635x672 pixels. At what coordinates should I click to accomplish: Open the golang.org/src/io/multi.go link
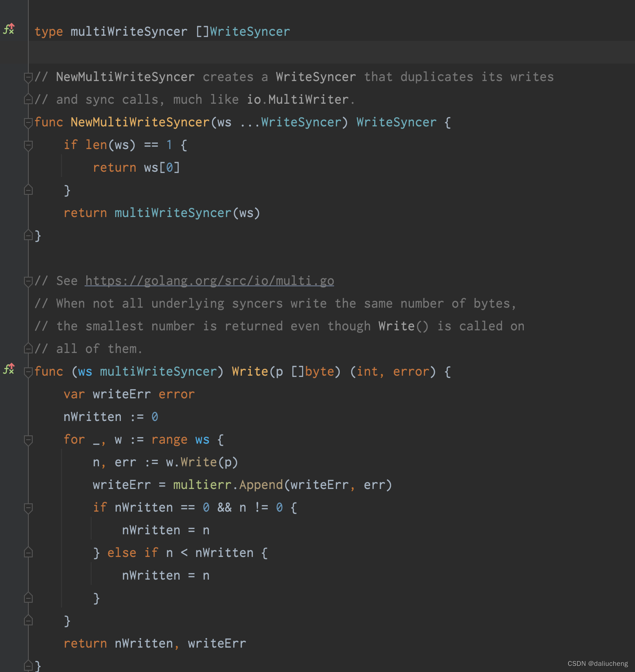(209, 281)
